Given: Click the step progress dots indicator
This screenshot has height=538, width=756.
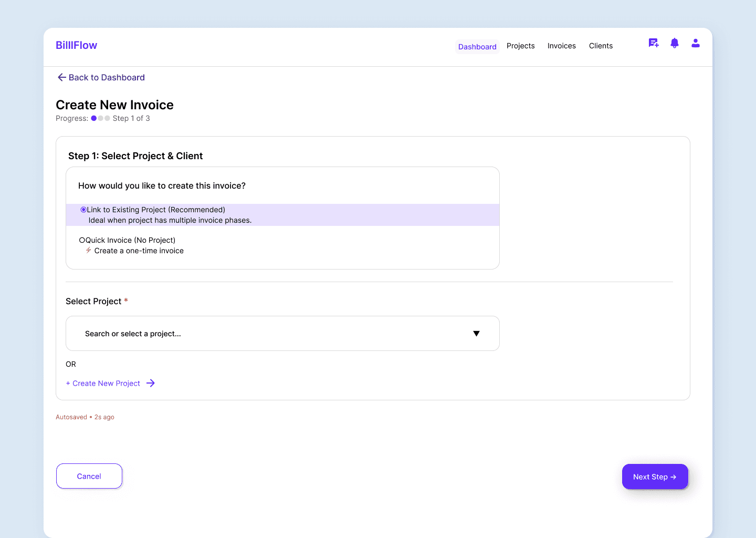Looking at the screenshot, I should coord(100,118).
